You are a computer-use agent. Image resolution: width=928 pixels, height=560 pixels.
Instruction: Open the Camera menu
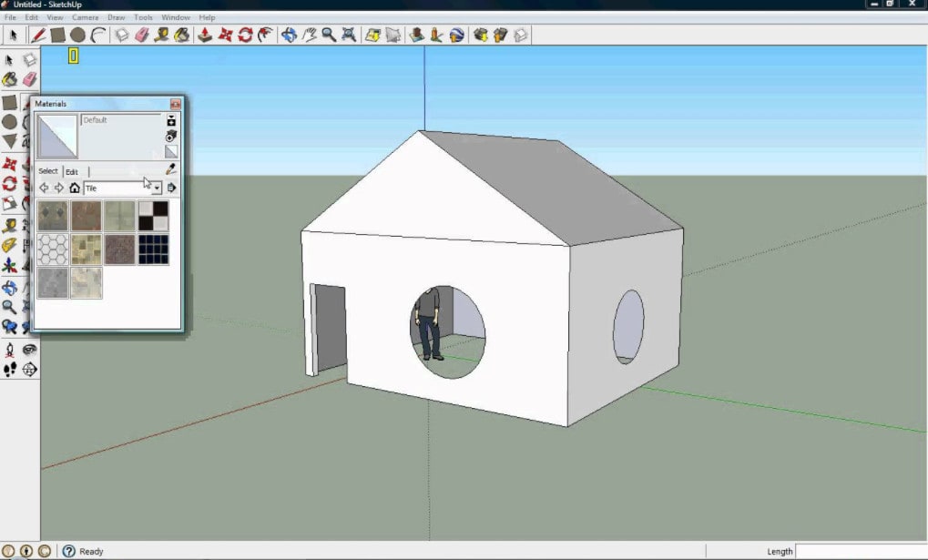tap(85, 17)
